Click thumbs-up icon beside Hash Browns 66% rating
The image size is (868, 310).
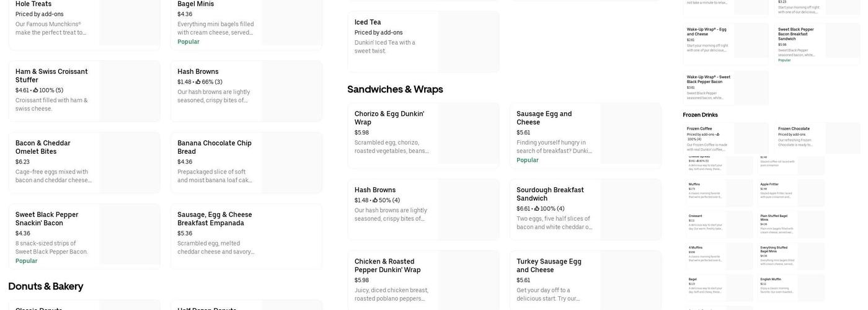coord(198,82)
